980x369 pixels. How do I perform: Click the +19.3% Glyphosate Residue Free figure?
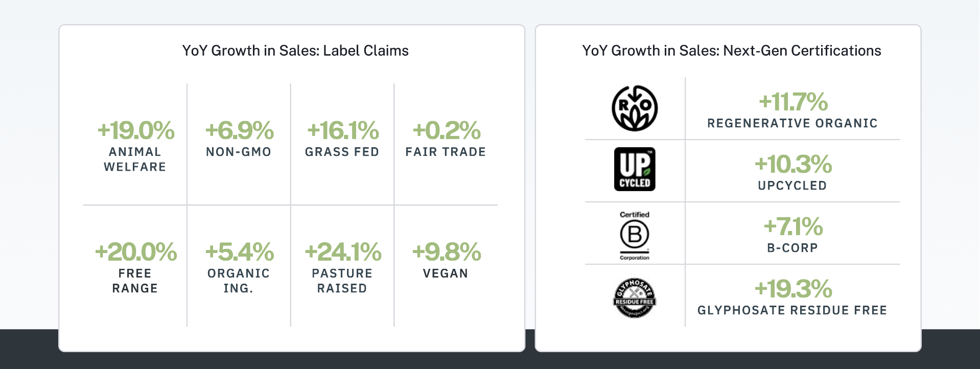pos(793,289)
